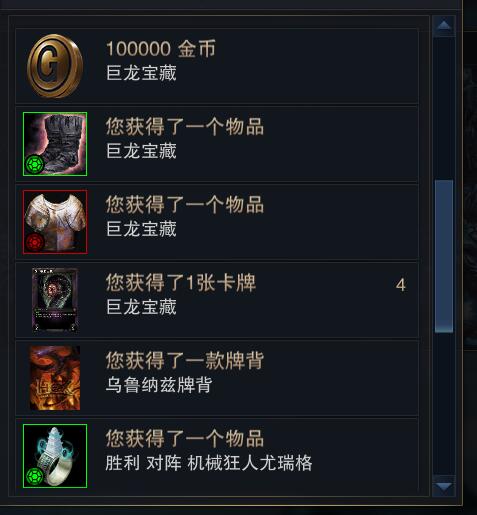Select the green-bordered boots item icon
Image resolution: width=477 pixels, height=515 pixels.
coord(55,144)
